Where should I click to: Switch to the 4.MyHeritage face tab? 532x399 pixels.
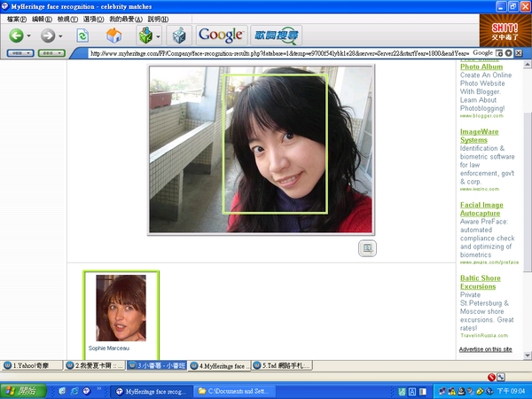(x=220, y=365)
